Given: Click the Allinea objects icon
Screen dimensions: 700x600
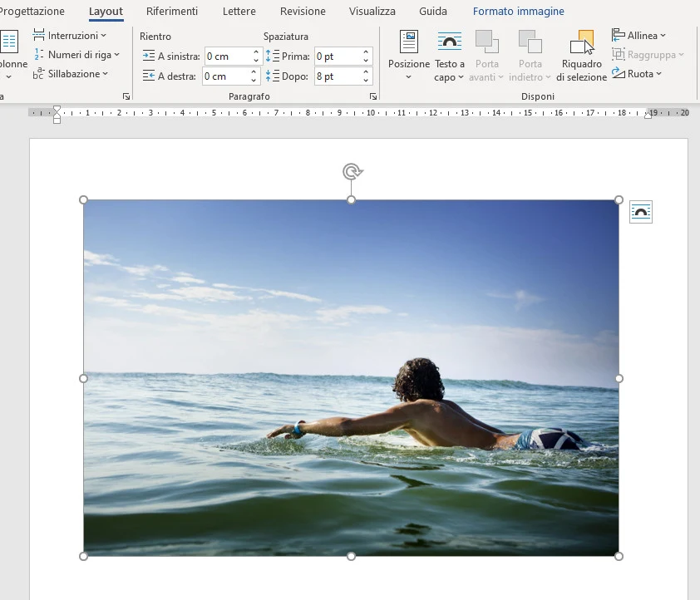Looking at the screenshot, I should (x=619, y=36).
